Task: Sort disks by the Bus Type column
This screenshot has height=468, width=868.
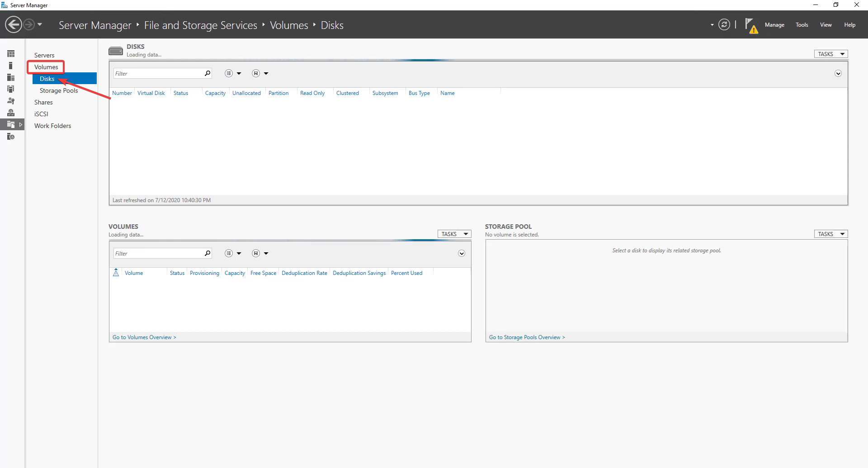Action: tap(419, 93)
